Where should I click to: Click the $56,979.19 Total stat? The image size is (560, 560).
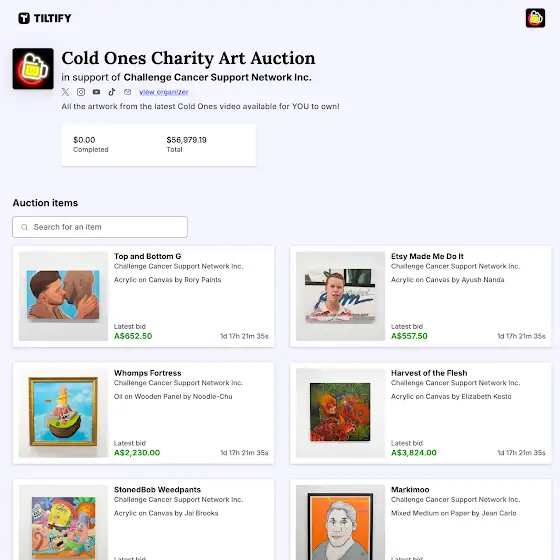[186, 144]
